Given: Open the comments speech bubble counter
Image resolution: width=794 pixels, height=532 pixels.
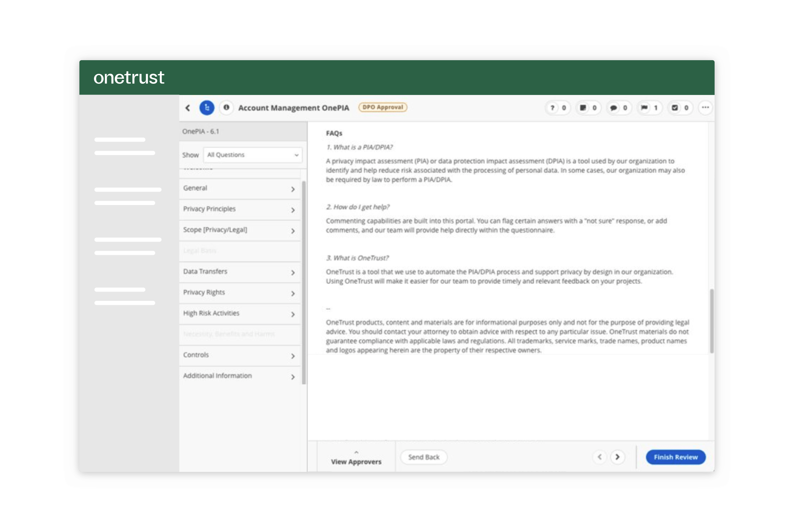Looking at the screenshot, I should [619, 108].
